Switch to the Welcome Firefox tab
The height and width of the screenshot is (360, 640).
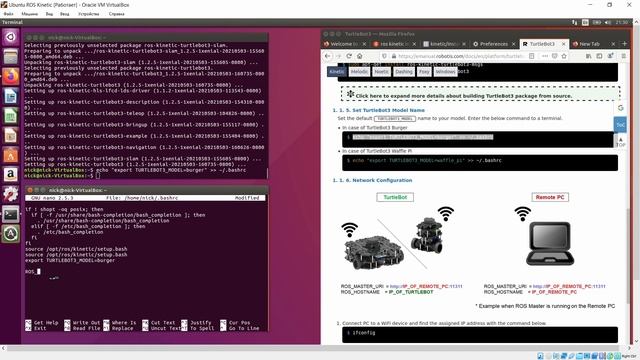coord(344,44)
